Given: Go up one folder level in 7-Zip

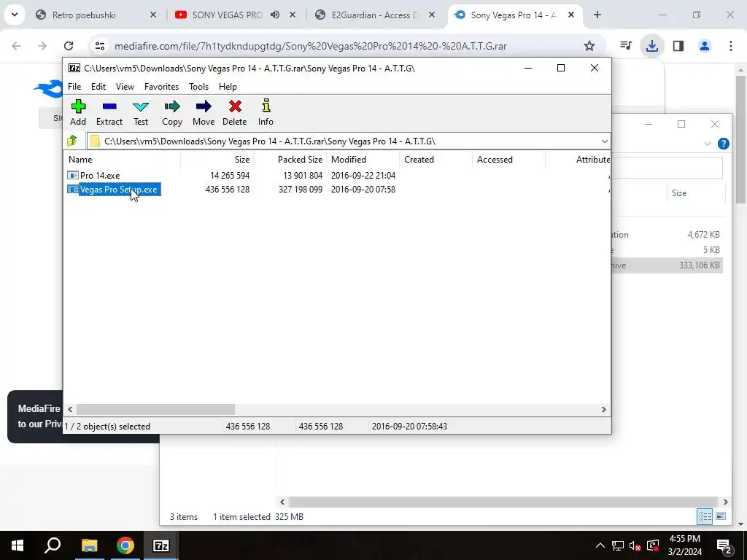Looking at the screenshot, I should [x=72, y=141].
